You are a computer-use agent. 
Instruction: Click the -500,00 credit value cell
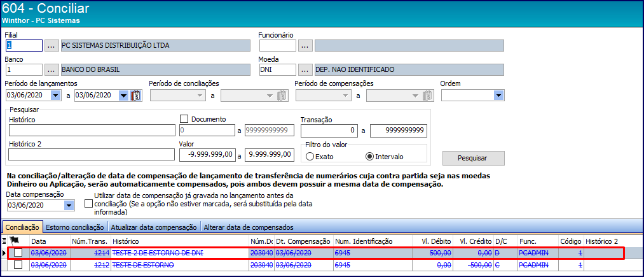pos(474,266)
